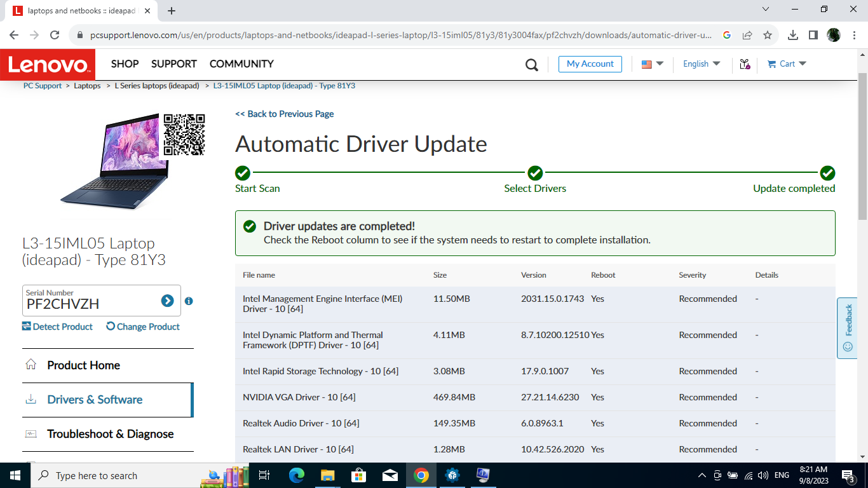868x488 pixels.
Task: Click the Feedback side tab
Action: (847, 328)
